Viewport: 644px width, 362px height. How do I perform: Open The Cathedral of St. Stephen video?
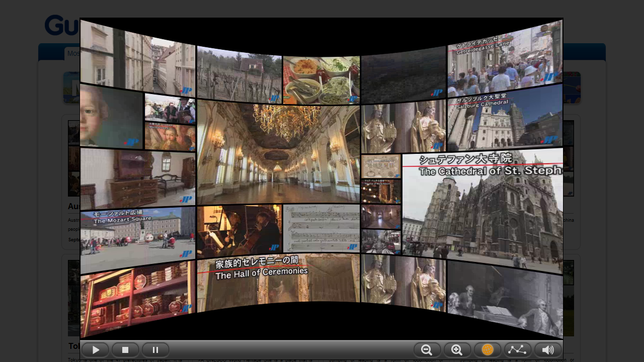[482, 210]
